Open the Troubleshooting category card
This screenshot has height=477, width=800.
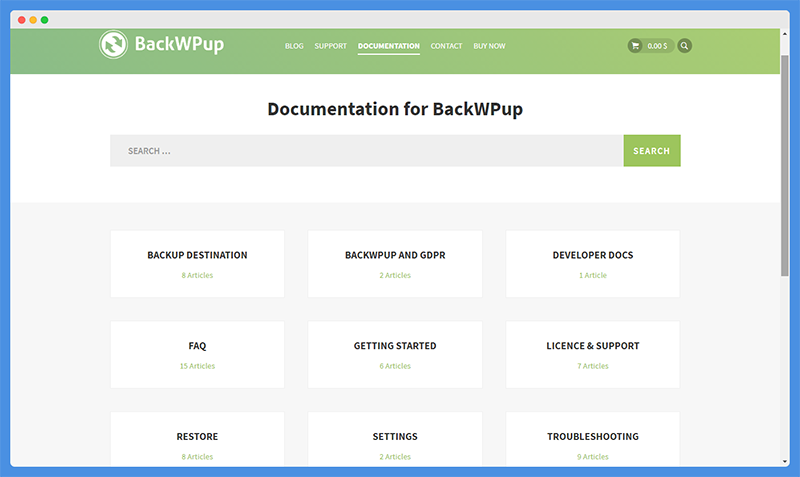(593, 439)
